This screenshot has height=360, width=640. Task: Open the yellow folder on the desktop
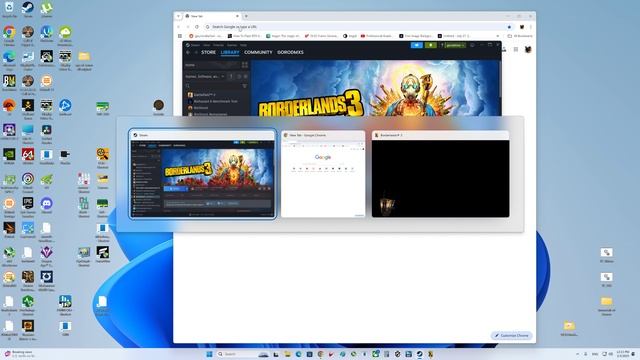point(84,60)
